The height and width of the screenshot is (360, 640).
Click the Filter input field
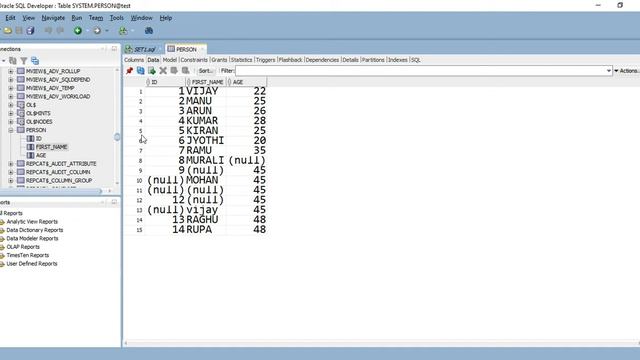point(420,71)
